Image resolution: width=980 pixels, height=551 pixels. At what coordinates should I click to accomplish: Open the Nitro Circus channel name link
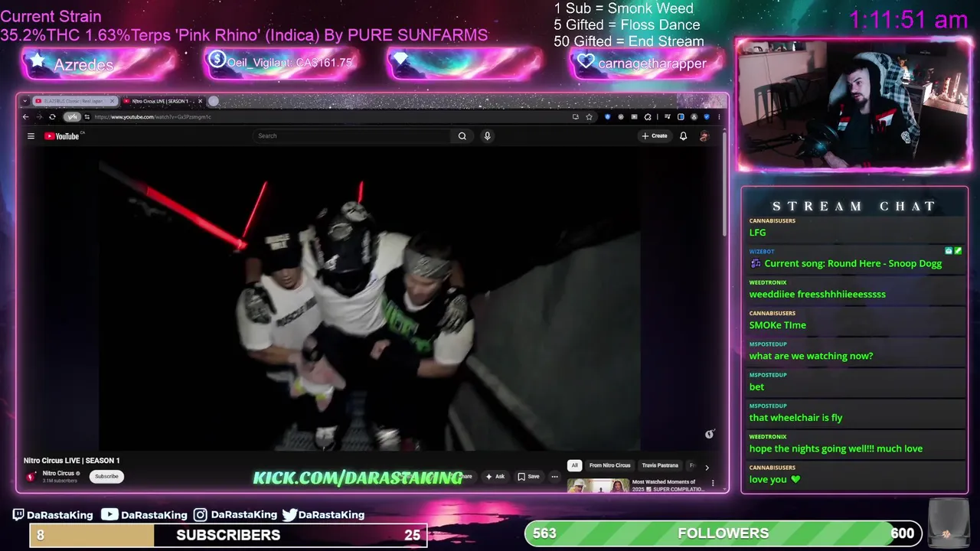pyautogui.click(x=58, y=473)
